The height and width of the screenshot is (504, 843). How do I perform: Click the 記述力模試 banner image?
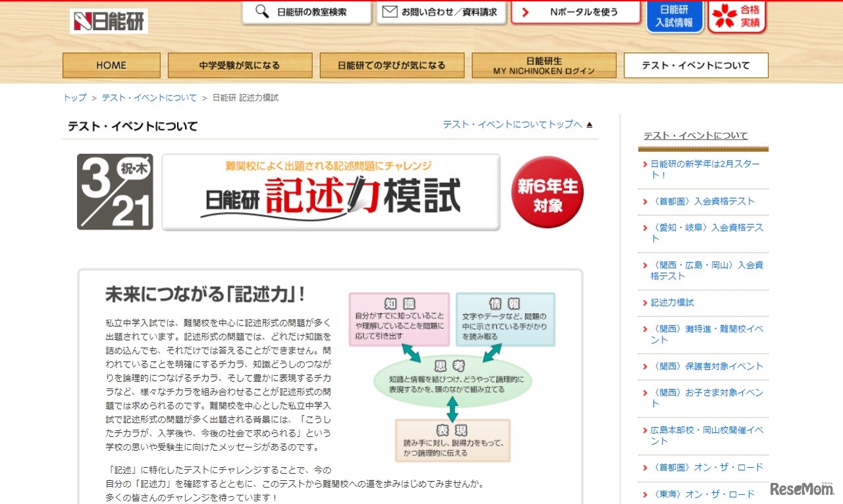pos(329,191)
